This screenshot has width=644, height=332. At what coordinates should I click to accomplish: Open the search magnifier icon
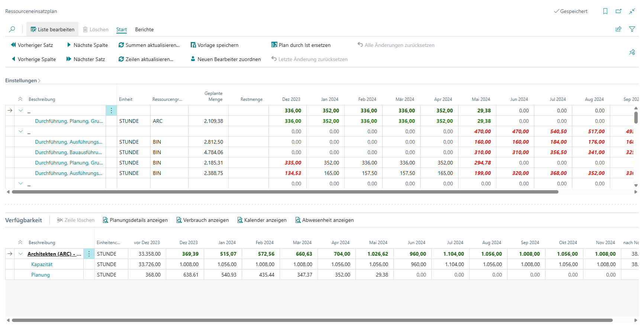12,29
